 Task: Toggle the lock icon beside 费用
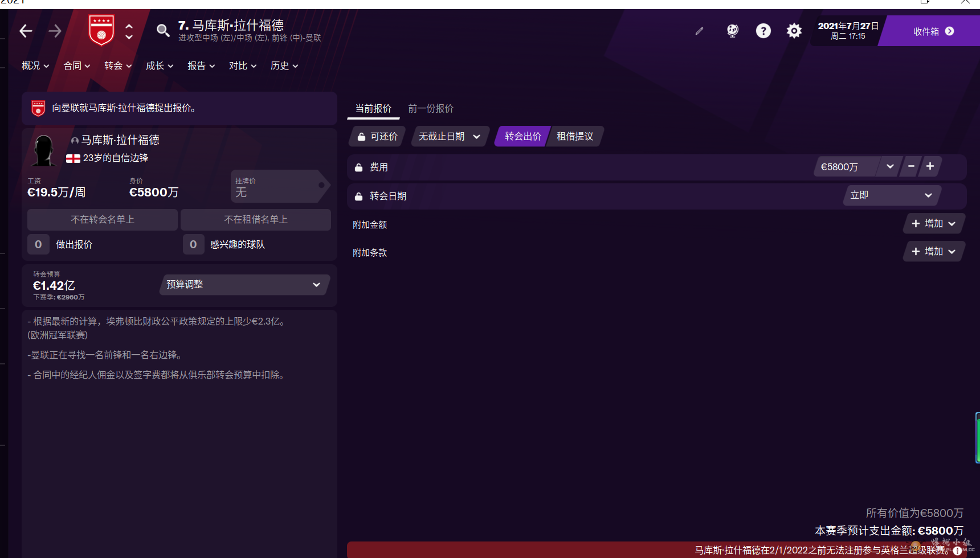point(359,167)
